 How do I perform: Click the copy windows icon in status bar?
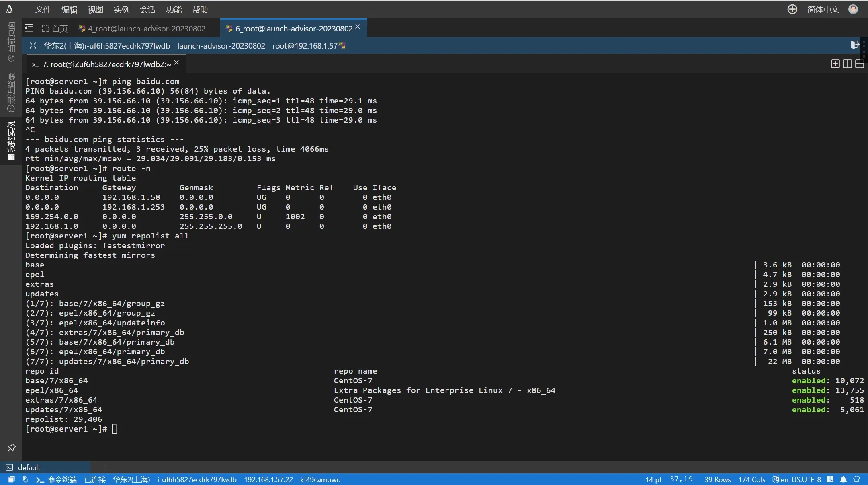[11, 479]
